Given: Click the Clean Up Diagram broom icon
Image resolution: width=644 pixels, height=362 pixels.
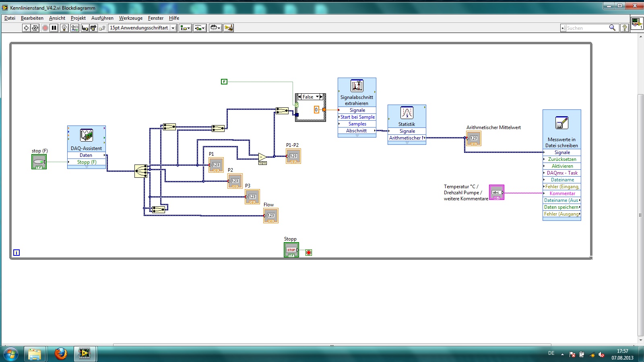Looking at the screenshot, I should [229, 28].
